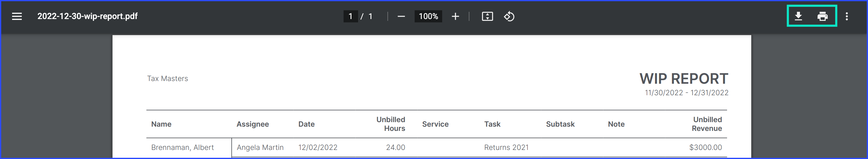Click the file name 2022-12-30-wip-report.pdf
The width and height of the screenshot is (868, 159).
[x=87, y=16]
